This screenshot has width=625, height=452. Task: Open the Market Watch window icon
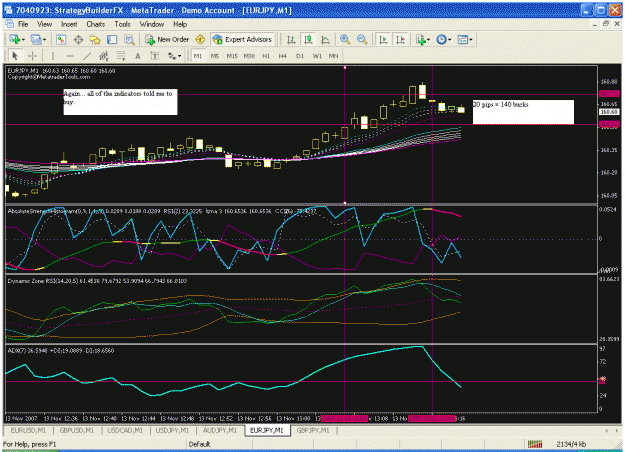(61, 39)
